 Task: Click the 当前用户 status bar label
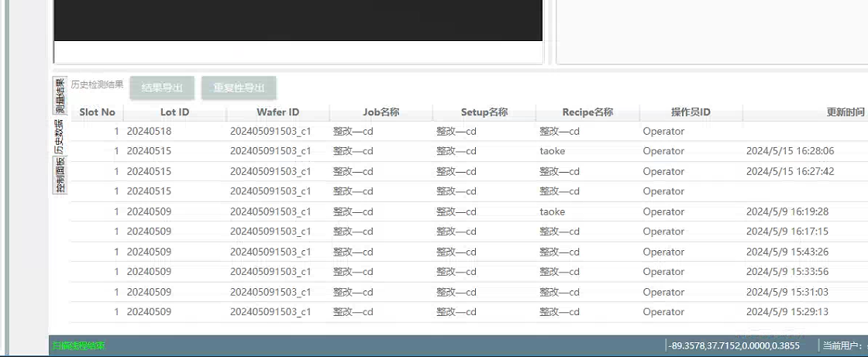coord(842,346)
